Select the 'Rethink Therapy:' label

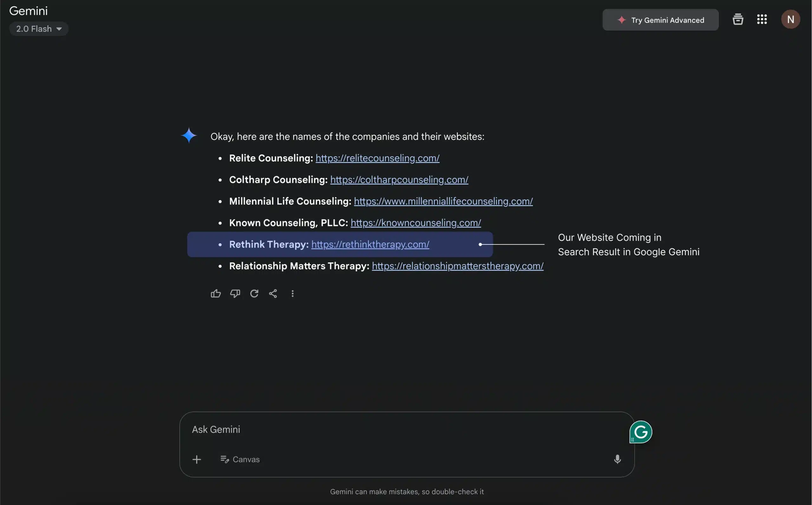[x=269, y=244]
